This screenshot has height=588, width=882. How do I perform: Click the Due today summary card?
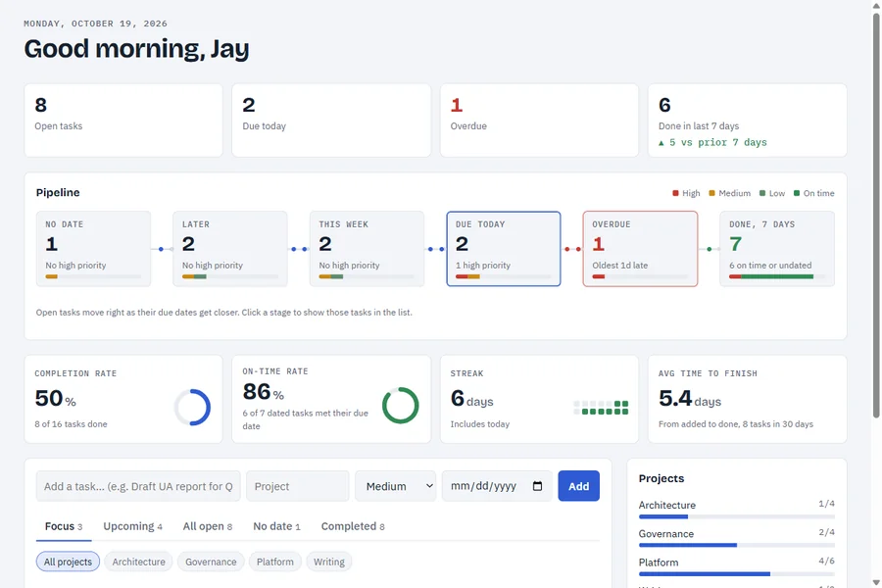point(331,121)
